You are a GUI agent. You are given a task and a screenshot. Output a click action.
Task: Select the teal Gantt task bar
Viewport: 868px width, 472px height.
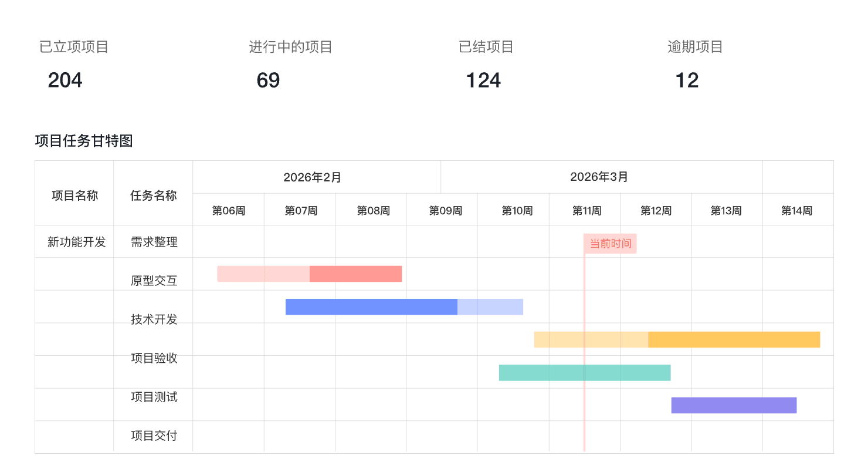click(585, 373)
